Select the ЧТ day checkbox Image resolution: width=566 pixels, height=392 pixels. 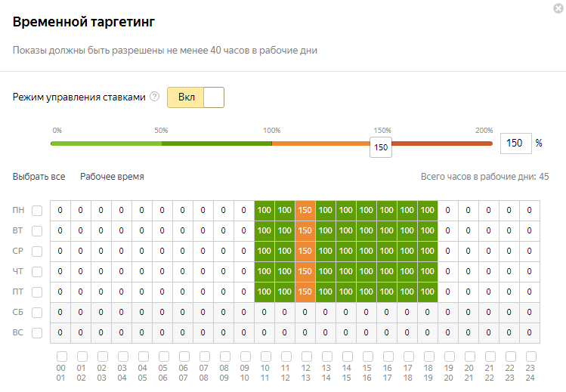(37, 271)
